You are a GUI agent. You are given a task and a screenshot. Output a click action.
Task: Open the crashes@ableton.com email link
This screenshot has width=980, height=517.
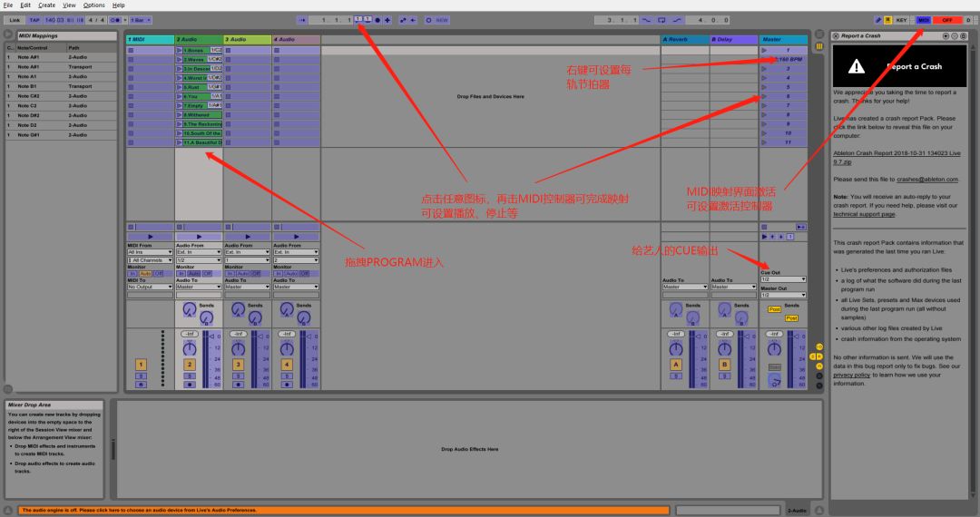point(927,180)
